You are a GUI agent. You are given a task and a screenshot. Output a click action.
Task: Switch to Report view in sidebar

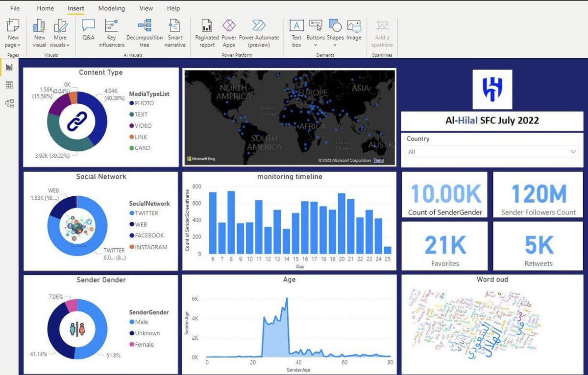pos(9,67)
